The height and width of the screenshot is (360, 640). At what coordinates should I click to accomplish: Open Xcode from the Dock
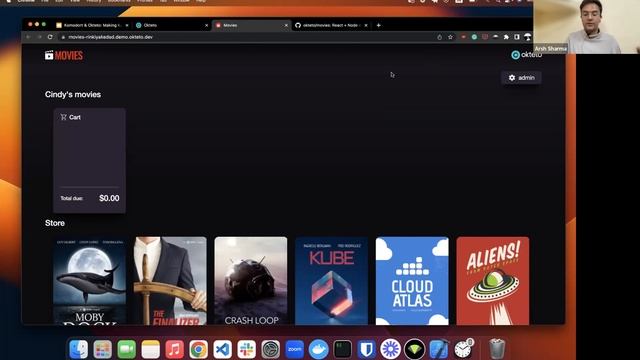pos(439,349)
